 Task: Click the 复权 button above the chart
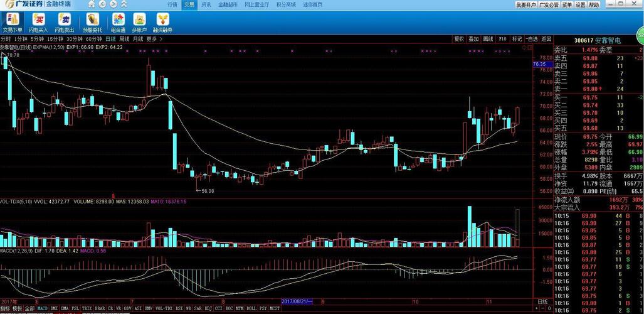click(x=459, y=39)
